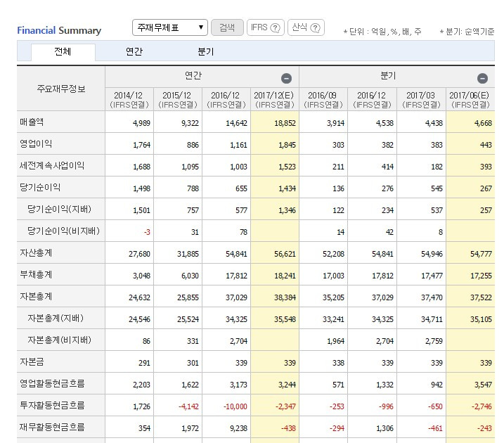Click the 재무활동현금흐름 row label

(52, 428)
